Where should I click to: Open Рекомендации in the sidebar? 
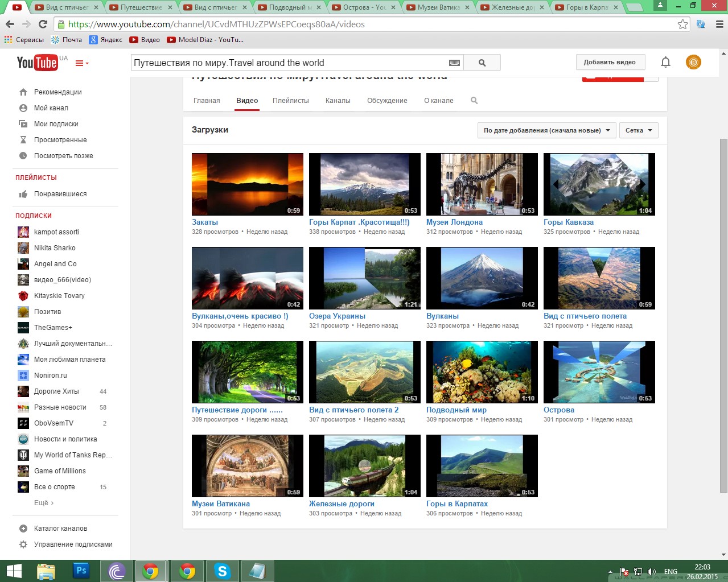pos(57,92)
